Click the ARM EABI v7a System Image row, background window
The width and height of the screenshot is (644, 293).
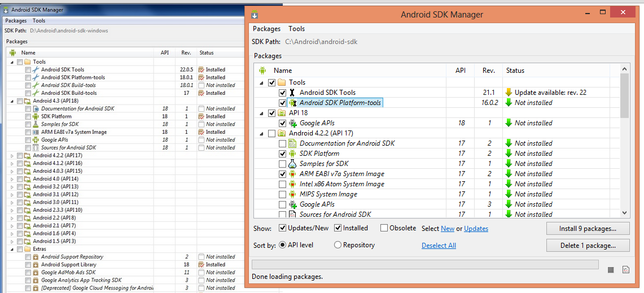[x=126, y=132]
